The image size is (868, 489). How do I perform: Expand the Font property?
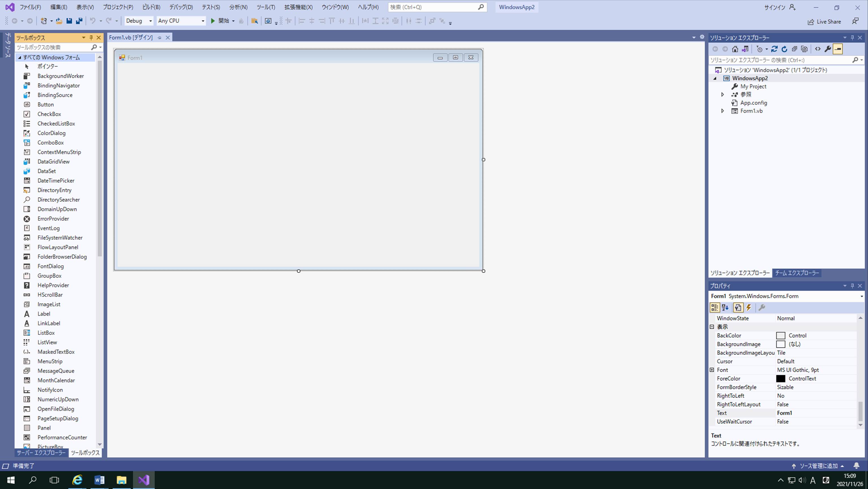[712, 370]
